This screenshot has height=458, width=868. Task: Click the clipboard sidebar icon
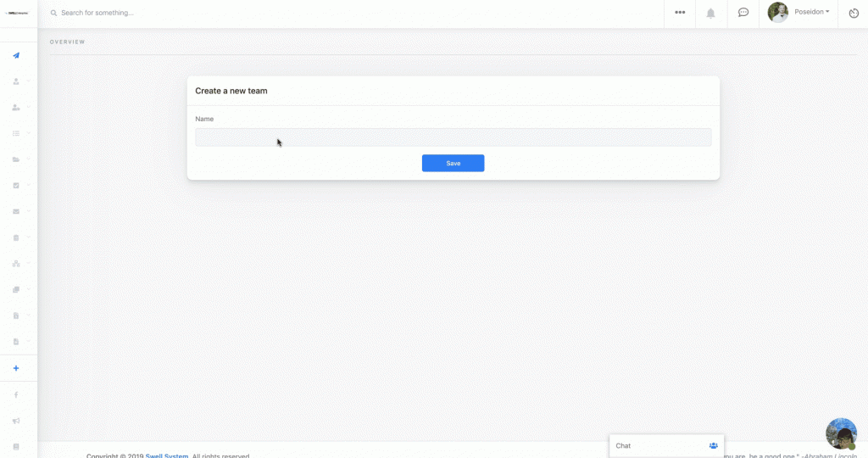[x=16, y=237]
